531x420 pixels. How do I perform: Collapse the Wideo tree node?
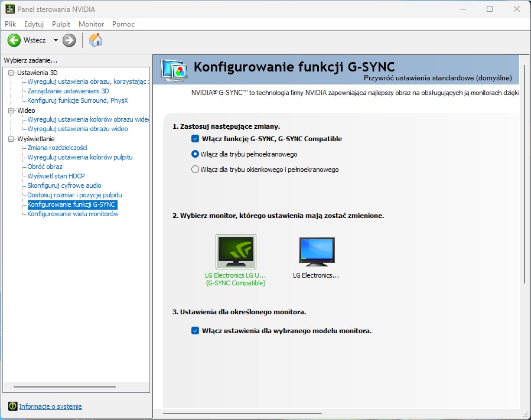[11, 110]
